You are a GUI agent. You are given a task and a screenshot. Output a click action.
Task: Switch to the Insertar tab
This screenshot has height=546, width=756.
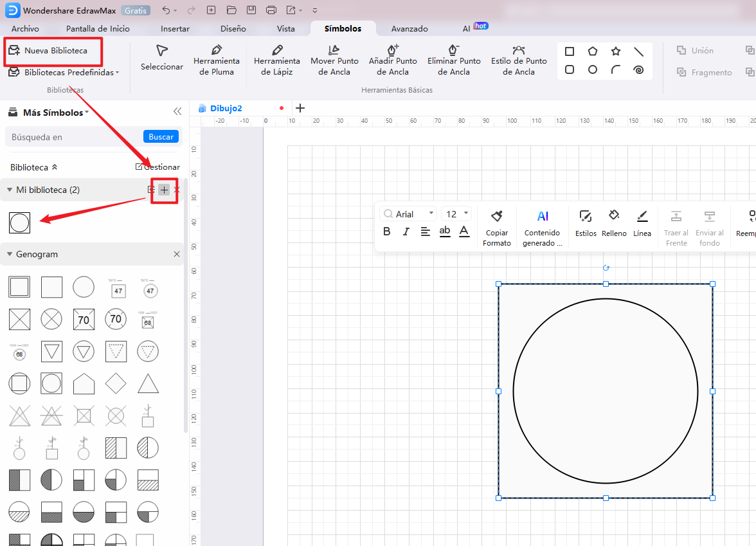coord(175,28)
